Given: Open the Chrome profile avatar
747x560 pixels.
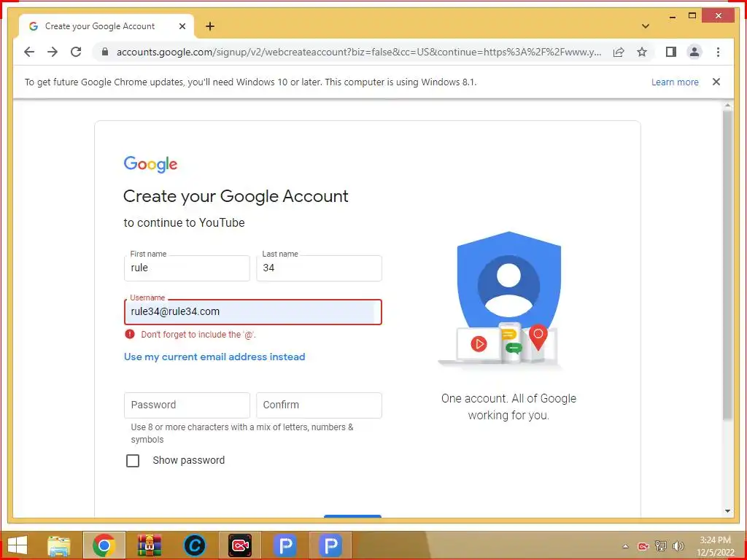Looking at the screenshot, I should click(x=694, y=52).
